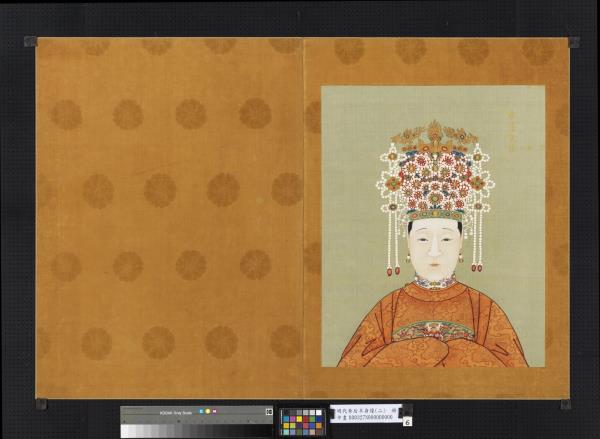Pick the white end of the gray scale
600x439 pixels.
click(x=127, y=429)
